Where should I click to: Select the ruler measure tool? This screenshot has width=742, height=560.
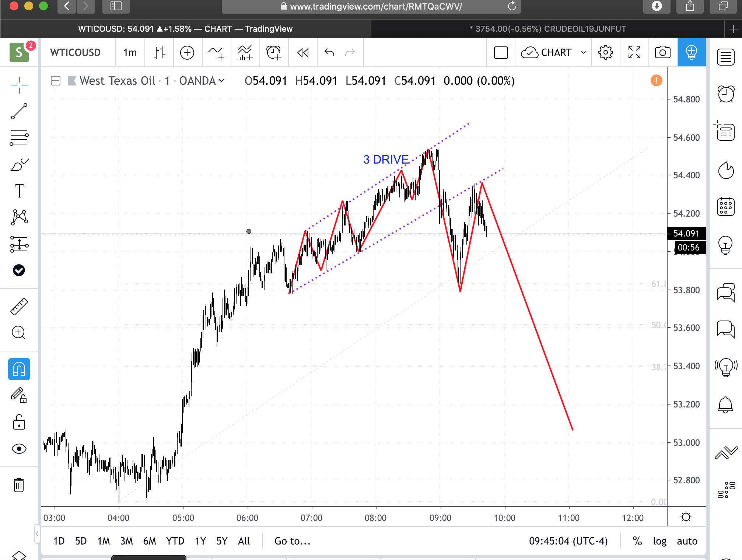tap(19, 307)
